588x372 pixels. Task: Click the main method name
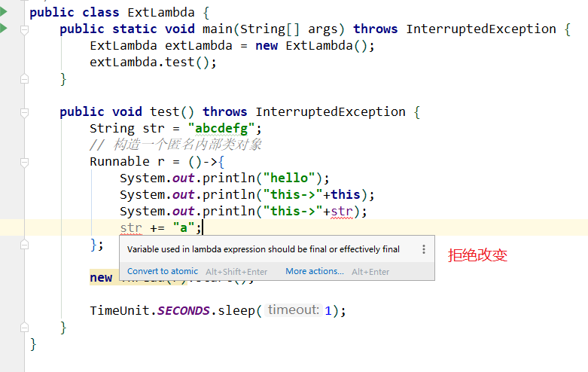pos(218,29)
